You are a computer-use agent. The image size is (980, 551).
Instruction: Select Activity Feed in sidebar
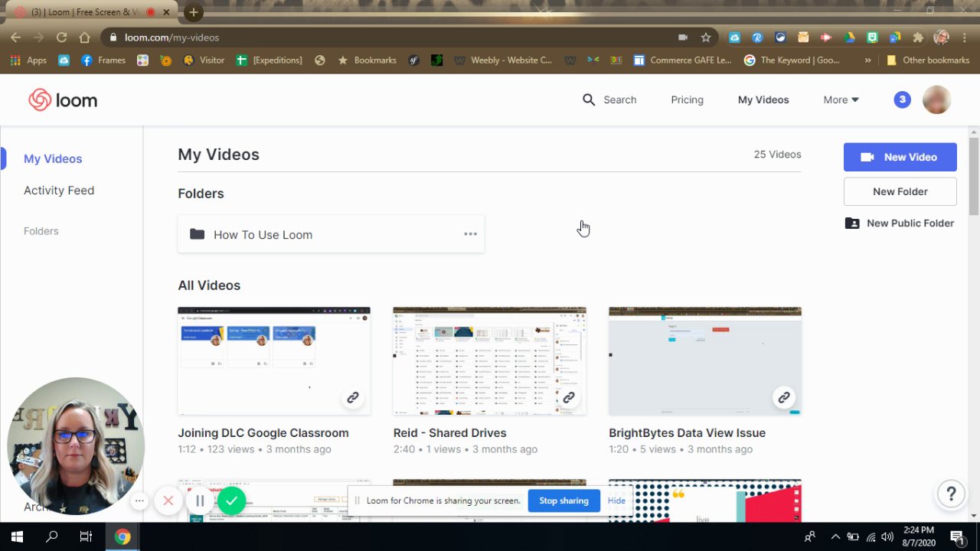[x=59, y=190]
